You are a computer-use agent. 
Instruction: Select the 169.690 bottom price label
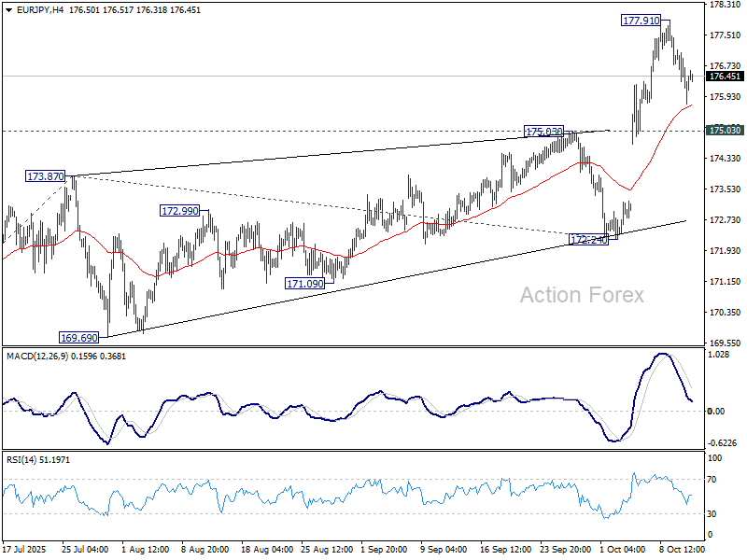coord(79,338)
